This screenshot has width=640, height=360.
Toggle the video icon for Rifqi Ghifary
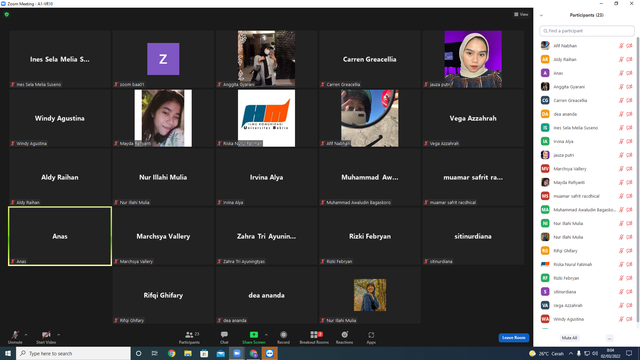629,251
